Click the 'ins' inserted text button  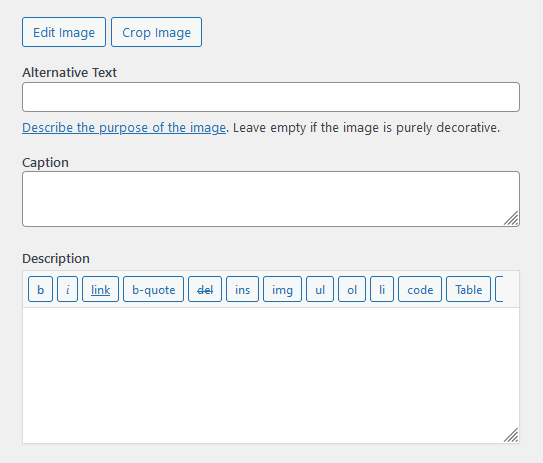(x=242, y=289)
